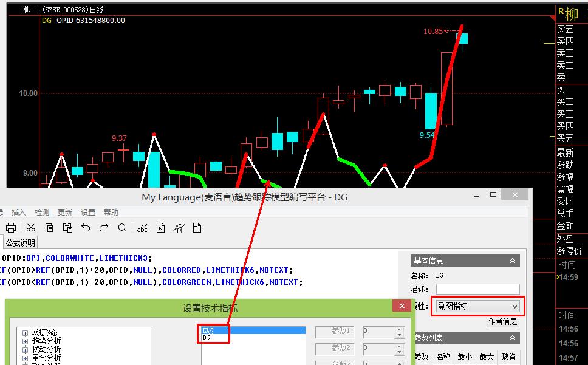
Task: Undo using the left arrow icon
Action: click(x=86, y=228)
